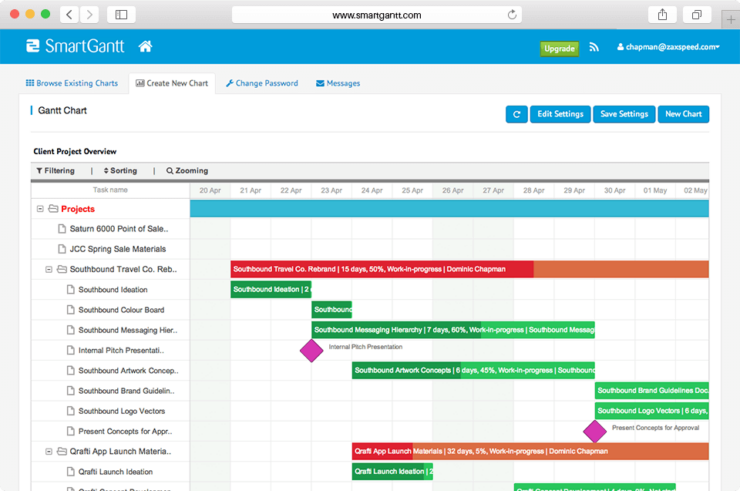Click the SmartGantt home icon

click(145, 47)
